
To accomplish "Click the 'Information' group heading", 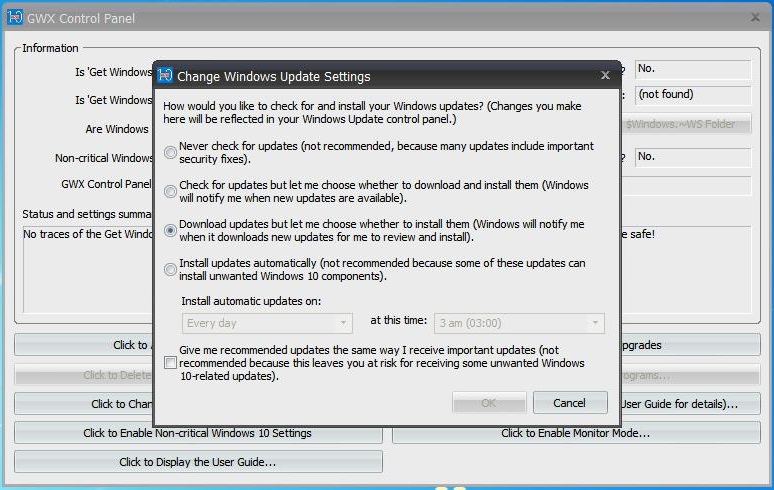I will tap(50, 48).
